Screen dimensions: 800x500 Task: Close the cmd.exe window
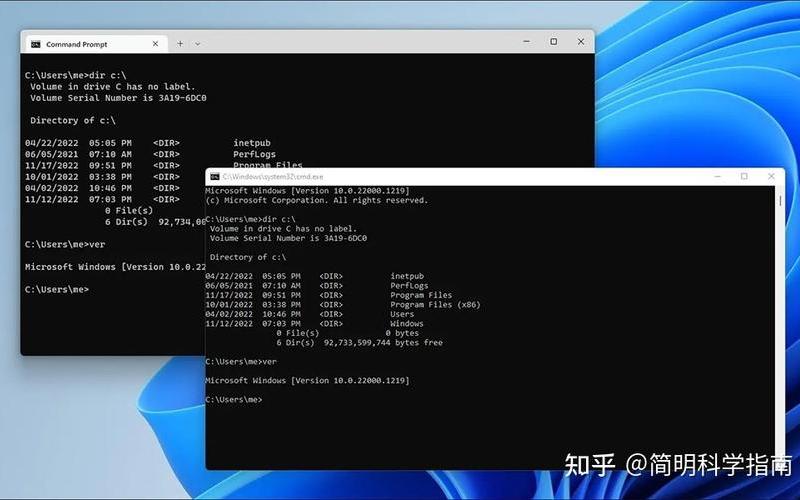(x=771, y=177)
